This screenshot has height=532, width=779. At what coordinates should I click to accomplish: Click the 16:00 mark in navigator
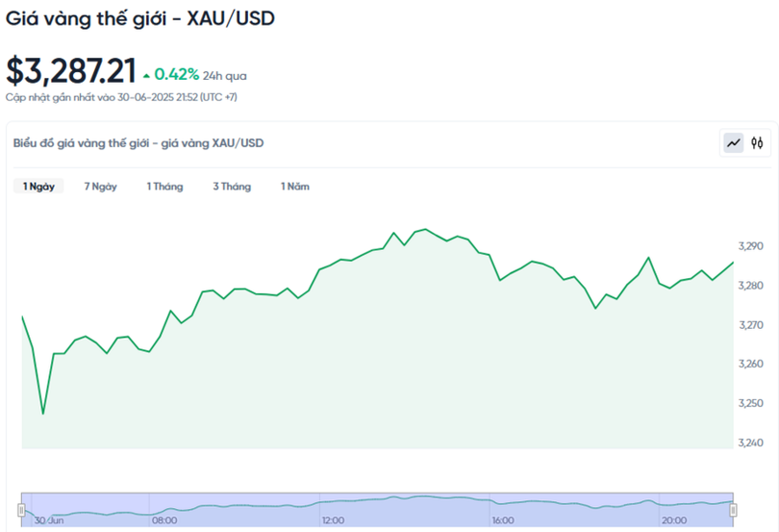(502, 520)
